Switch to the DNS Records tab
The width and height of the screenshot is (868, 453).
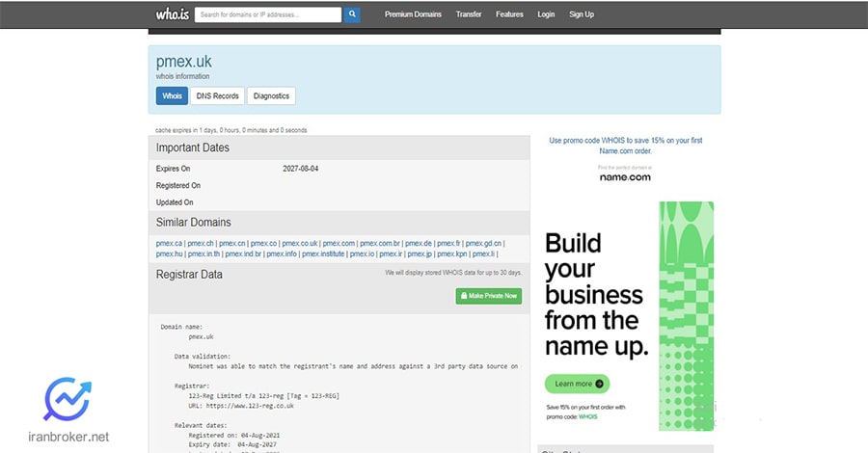tap(218, 95)
